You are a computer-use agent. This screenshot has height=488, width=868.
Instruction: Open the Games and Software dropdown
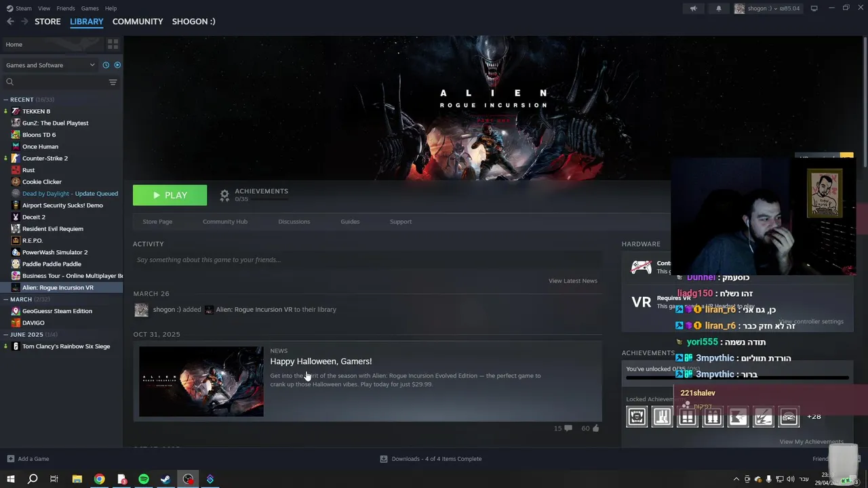click(50, 65)
